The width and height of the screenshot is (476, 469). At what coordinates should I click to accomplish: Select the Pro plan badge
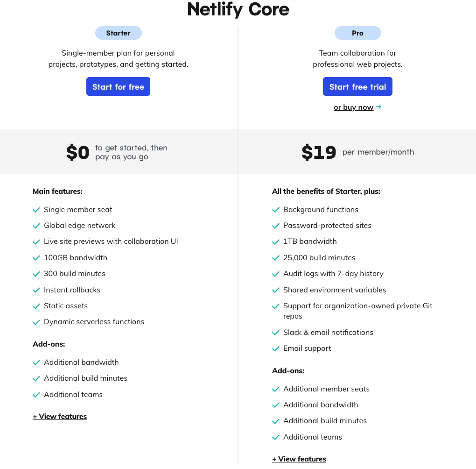(357, 33)
